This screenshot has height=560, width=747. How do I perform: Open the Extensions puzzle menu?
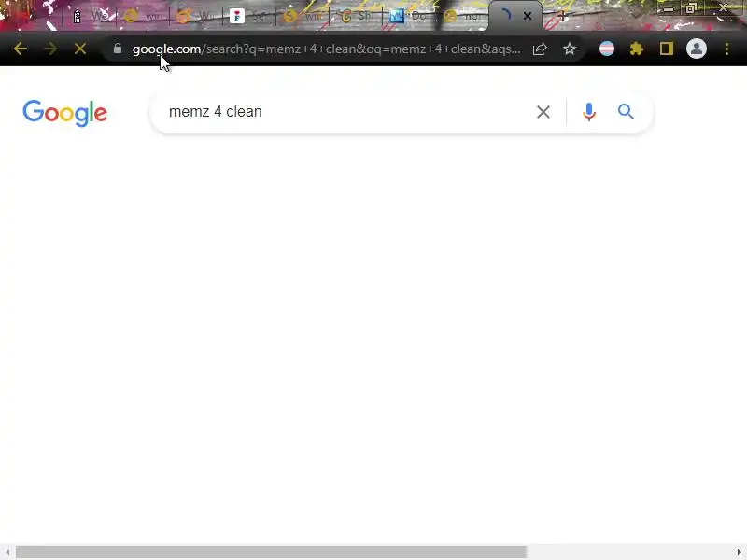coord(637,49)
